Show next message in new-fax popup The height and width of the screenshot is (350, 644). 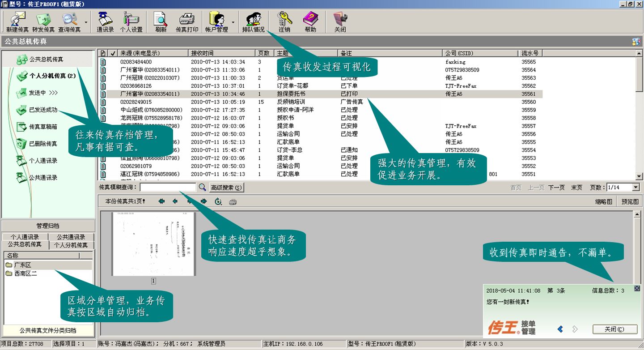tap(575, 329)
